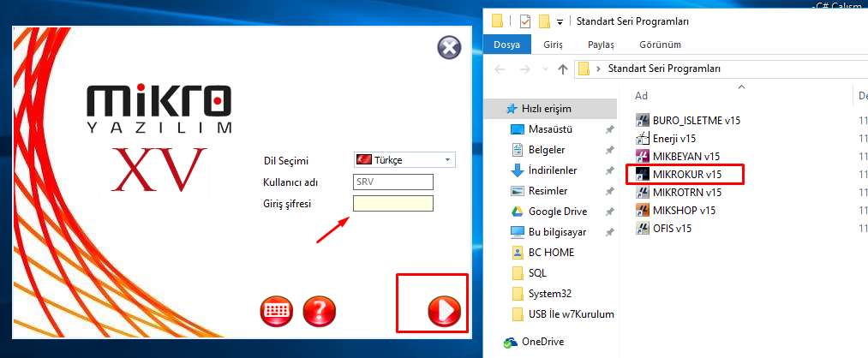Viewport: 868px width, 358px height.
Task: Unpin Masaüstü via its pin icon
Action: click(609, 129)
